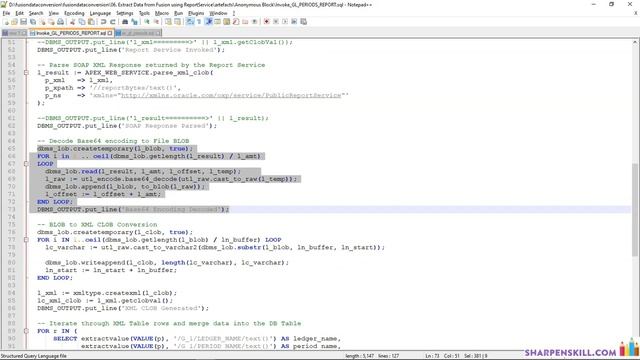Screen dimensions: 640x360
Task: Click the Replace toolbar icon
Action: point(134,22)
